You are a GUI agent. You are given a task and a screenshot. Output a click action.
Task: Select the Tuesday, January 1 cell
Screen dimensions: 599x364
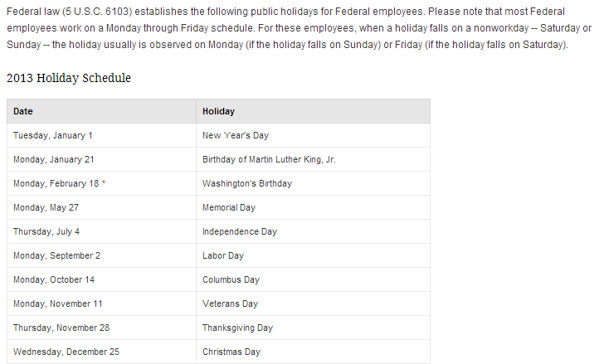[53, 135]
